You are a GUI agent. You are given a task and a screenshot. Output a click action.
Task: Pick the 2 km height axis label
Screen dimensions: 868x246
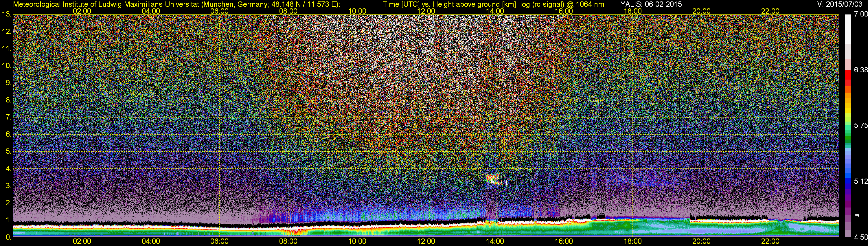coord(8,203)
